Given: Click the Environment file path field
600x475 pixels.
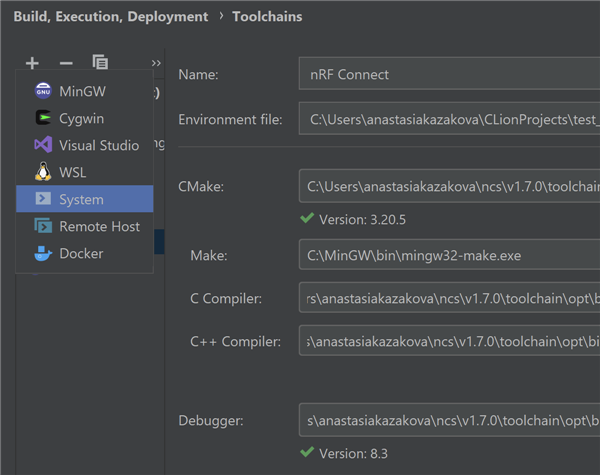Looking at the screenshot, I should [448, 119].
